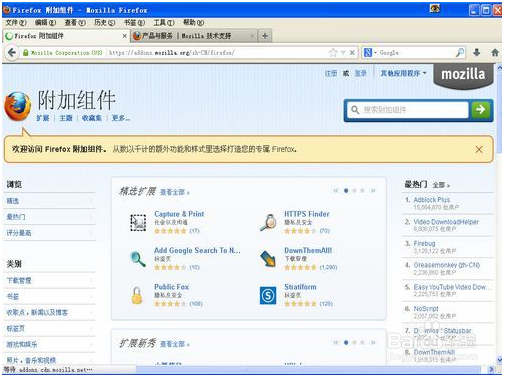The height and width of the screenshot is (375, 505).
Task: Dismiss the yellow welcome banner
Action: (479, 149)
